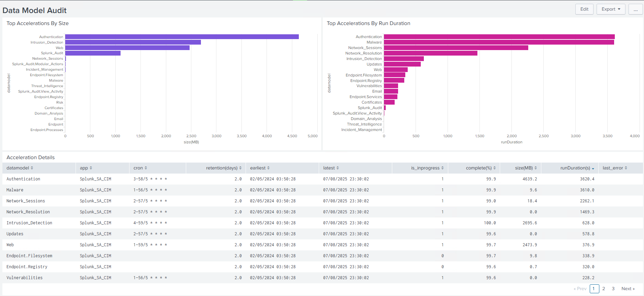Select the Intrusion_Detection table row
Viewport: 644px width, 296px height.
(29, 223)
